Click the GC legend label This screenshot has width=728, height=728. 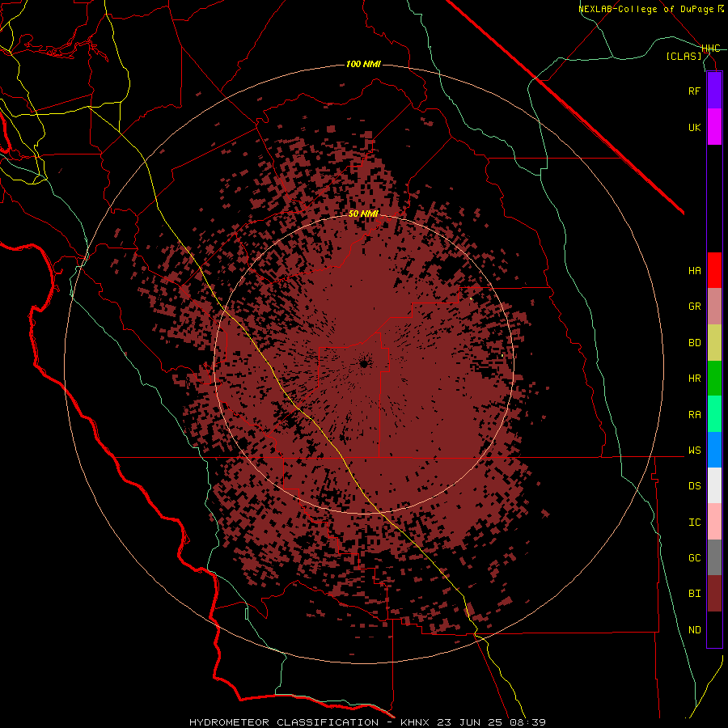tap(694, 558)
